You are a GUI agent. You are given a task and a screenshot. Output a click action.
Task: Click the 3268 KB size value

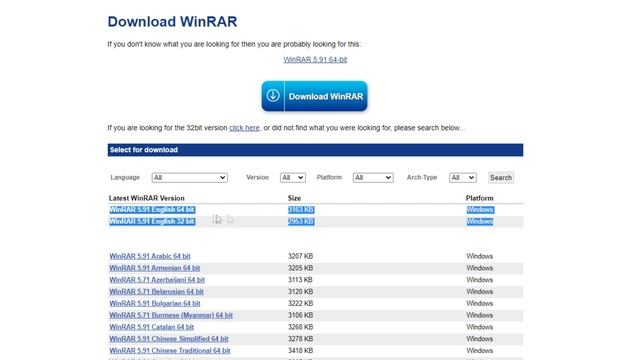[x=300, y=327]
